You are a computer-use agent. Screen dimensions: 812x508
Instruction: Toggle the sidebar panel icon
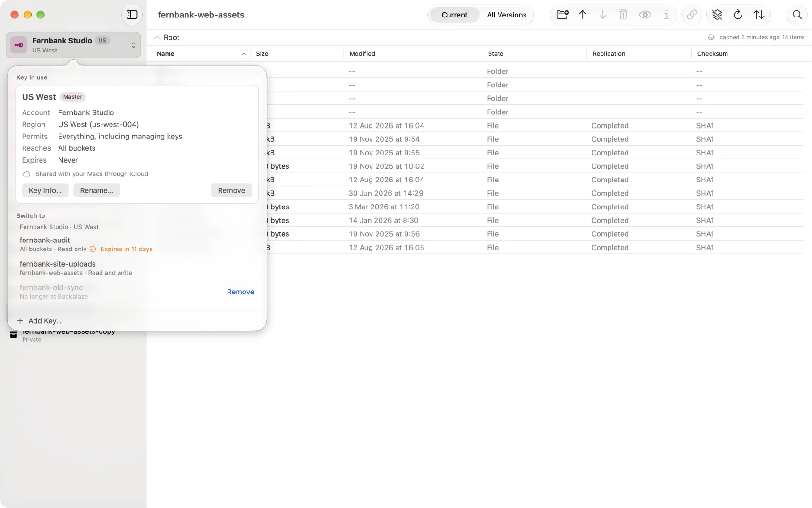[132, 15]
